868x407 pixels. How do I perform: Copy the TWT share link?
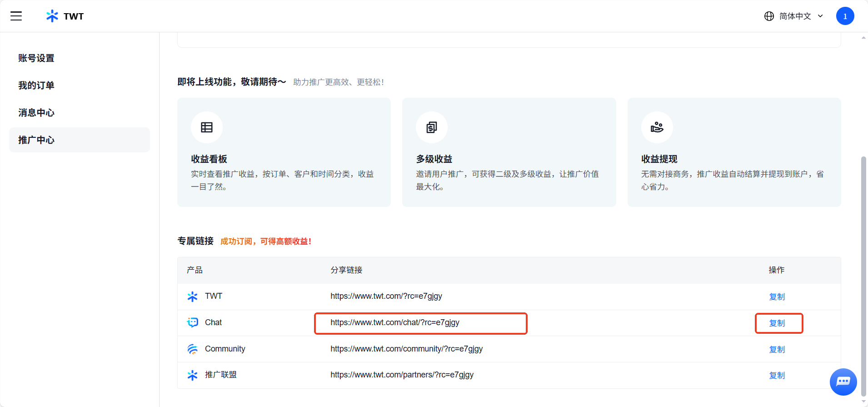[777, 296]
